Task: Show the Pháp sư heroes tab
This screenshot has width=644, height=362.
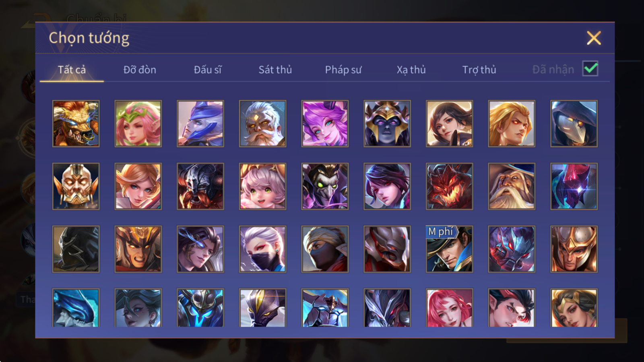Action: [x=343, y=70]
